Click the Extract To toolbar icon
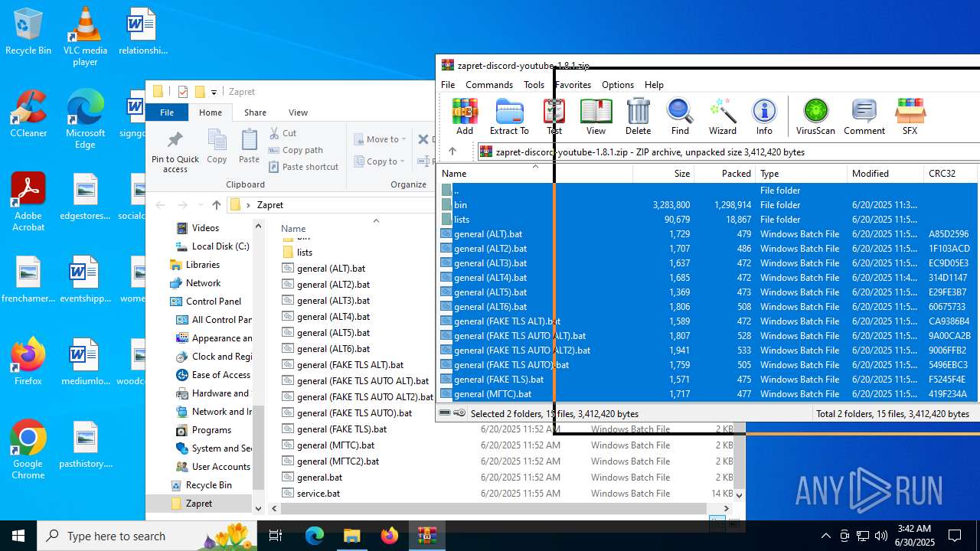 [509, 116]
